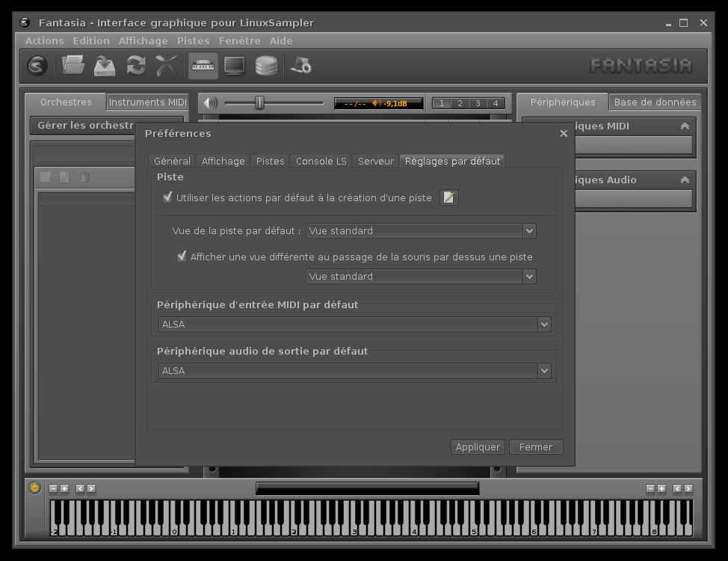
Task: Open the load script folder icon
Action: pyautogui.click(x=73, y=66)
